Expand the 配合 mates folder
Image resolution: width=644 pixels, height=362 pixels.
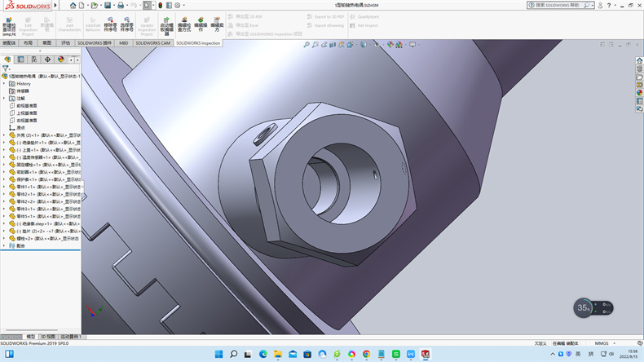[x=4, y=245]
